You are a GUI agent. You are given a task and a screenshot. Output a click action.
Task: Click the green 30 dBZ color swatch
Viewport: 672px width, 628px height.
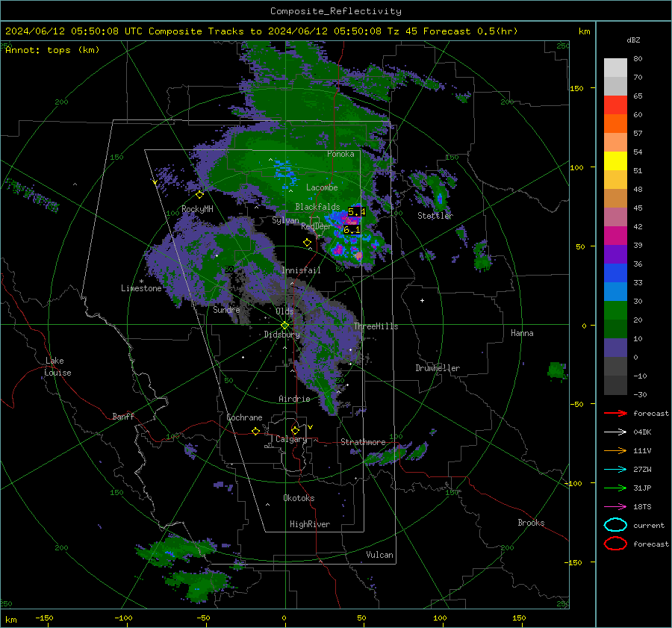coord(615,310)
